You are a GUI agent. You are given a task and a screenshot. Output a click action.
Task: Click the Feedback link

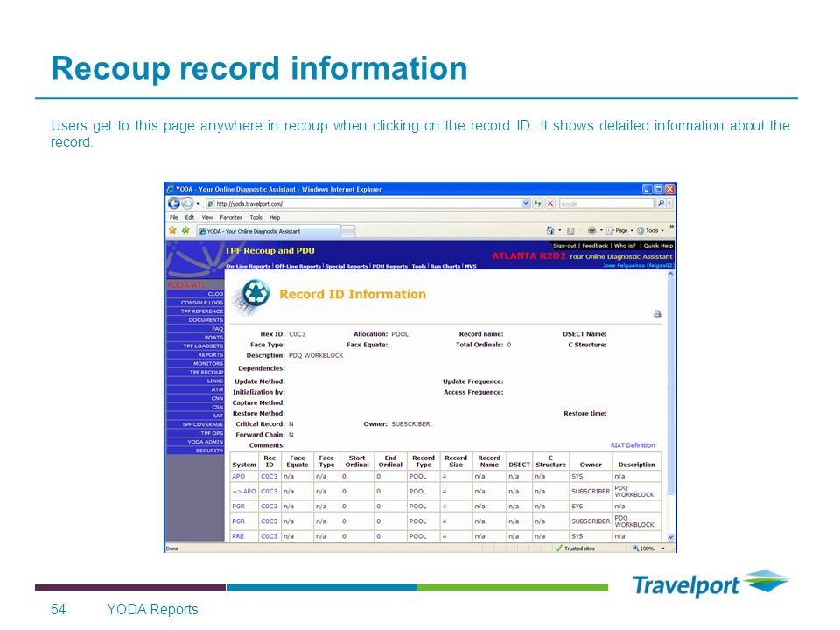[595, 245]
